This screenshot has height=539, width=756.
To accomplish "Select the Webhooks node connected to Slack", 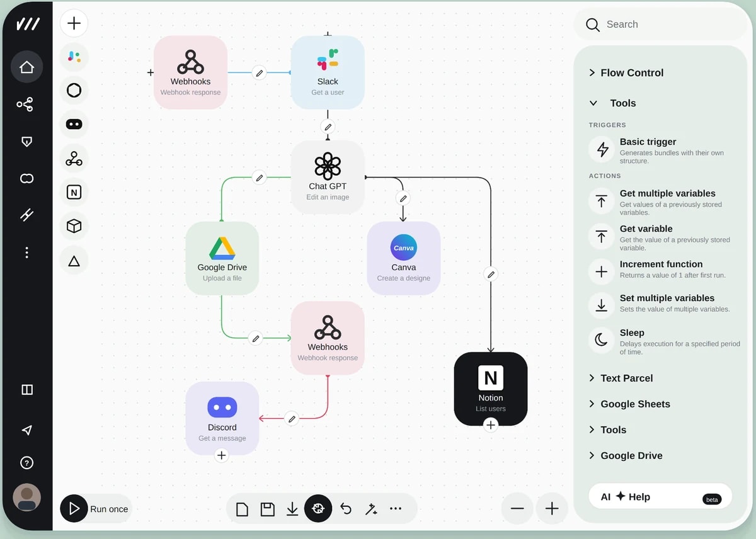I will pos(190,72).
